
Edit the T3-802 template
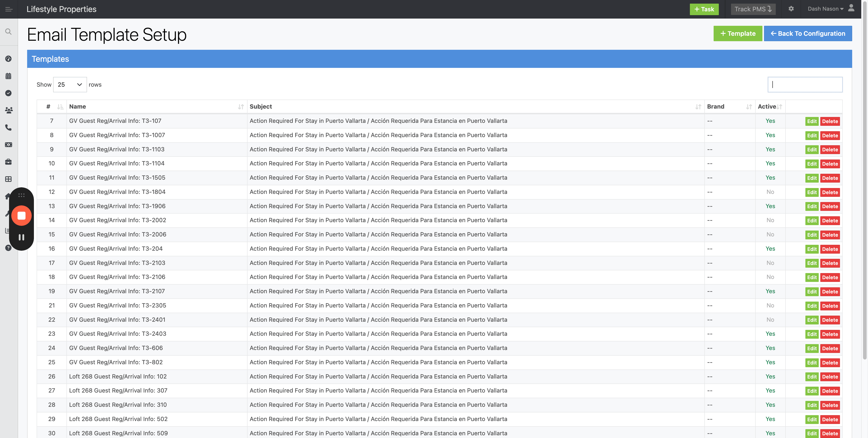[812, 363]
